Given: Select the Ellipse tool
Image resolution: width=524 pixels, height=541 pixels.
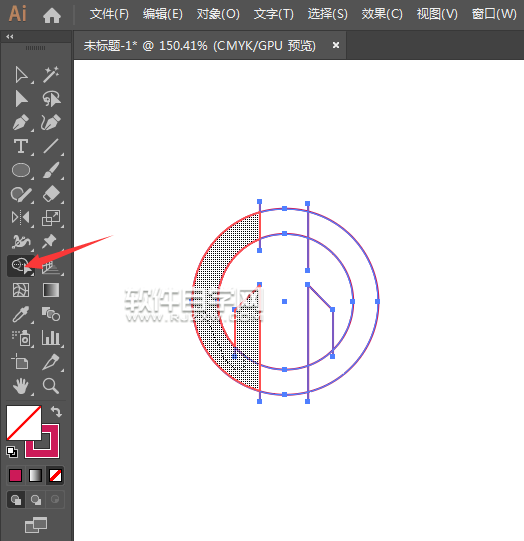Looking at the screenshot, I should 21,170.
